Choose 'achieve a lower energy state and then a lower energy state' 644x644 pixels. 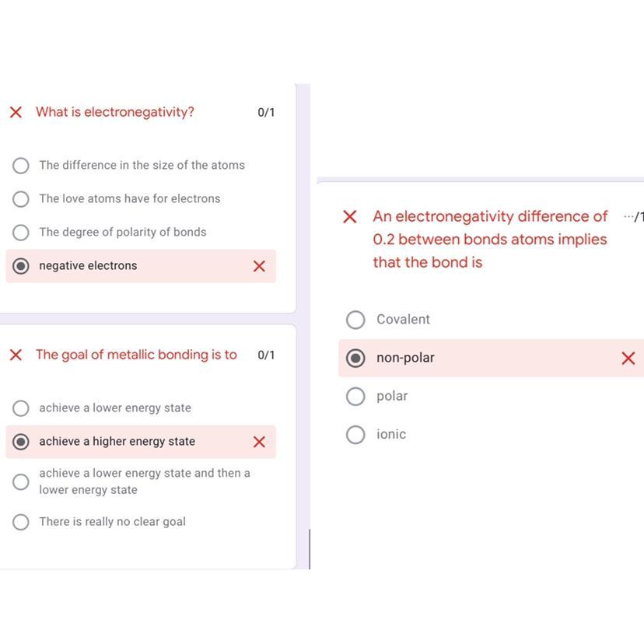point(21,482)
